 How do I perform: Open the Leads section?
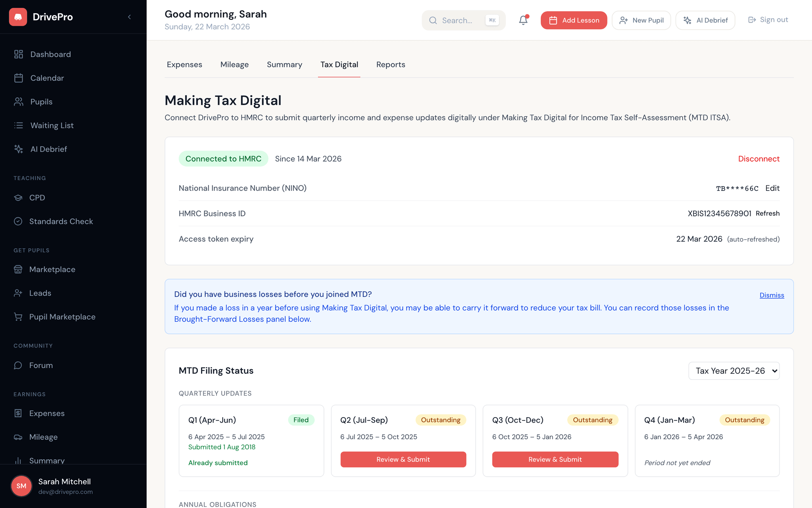point(40,293)
